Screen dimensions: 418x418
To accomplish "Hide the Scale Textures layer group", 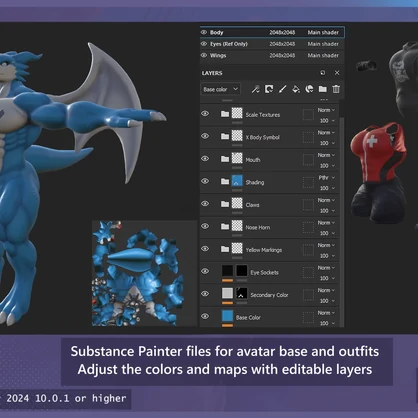I will [x=205, y=114].
